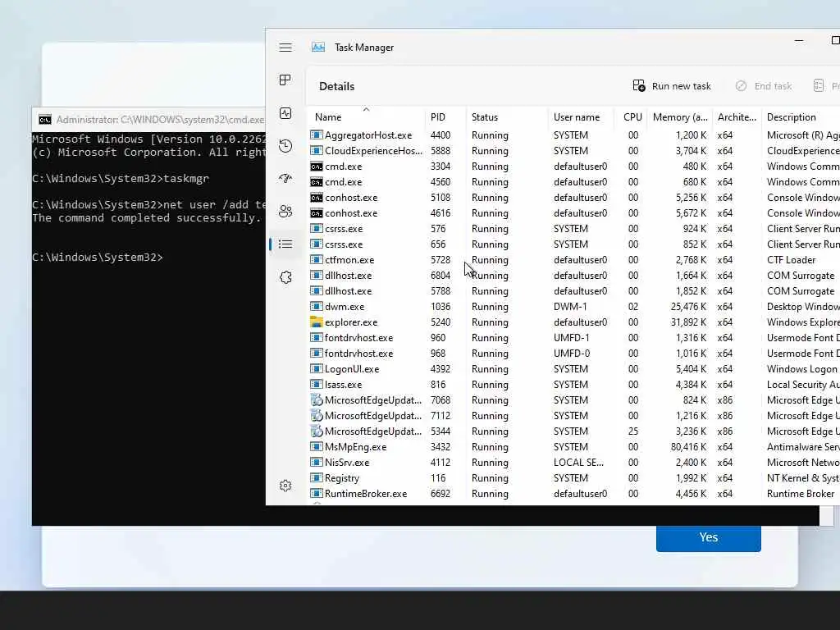
Task: Minimize the Task Manager window
Action: coord(799,40)
